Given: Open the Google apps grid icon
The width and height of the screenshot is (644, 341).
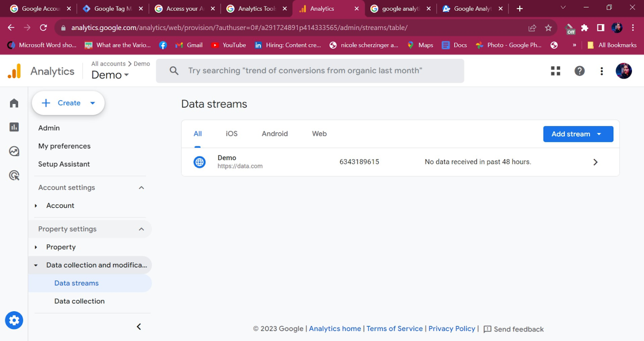Looking at the screenshot, I should (556, 71).
